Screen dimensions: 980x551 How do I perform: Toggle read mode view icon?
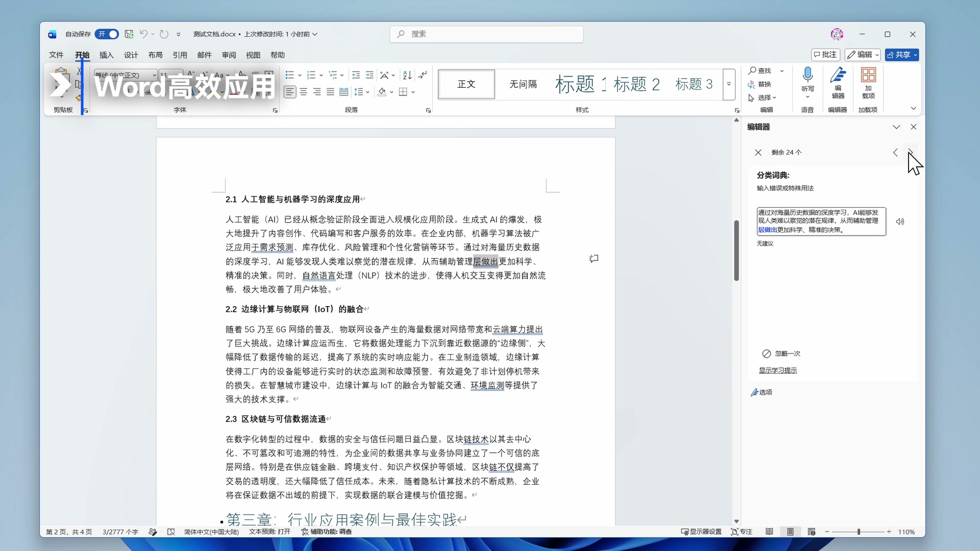pos(769,532)
